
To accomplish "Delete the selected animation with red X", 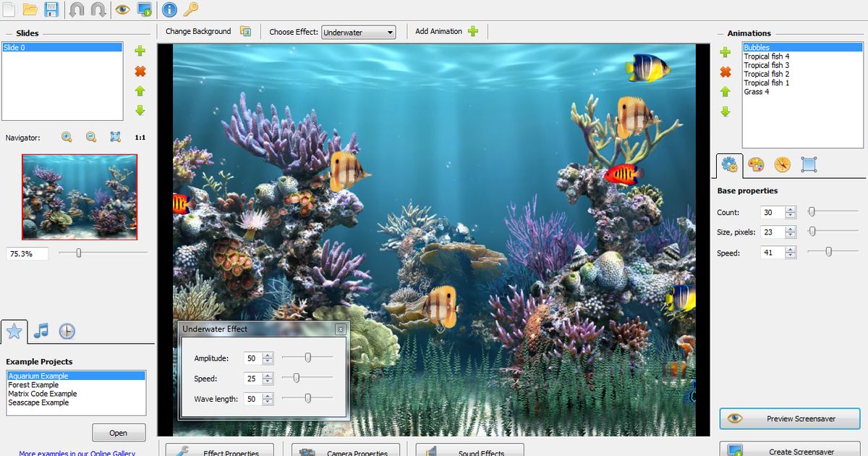I will click(x=726, y=72).
